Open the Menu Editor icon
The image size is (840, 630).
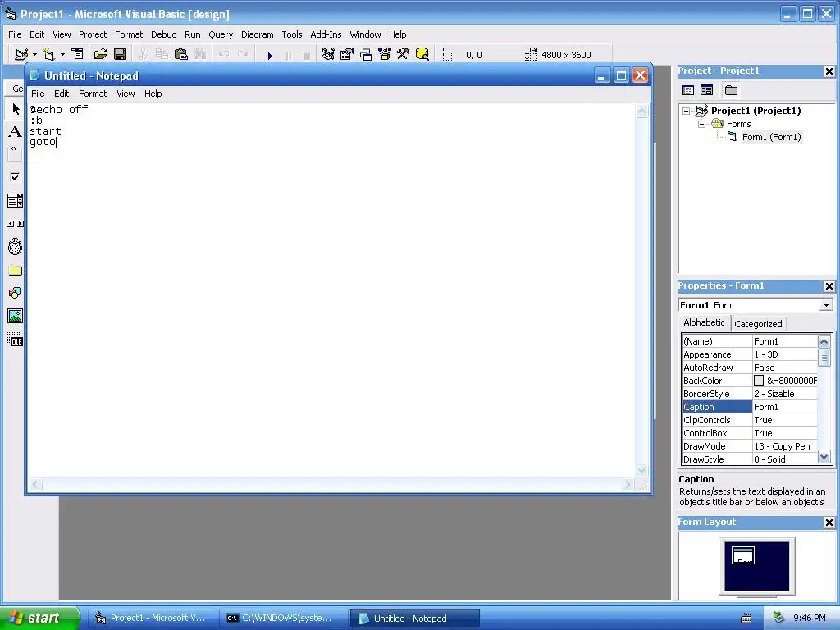[78, 55]
